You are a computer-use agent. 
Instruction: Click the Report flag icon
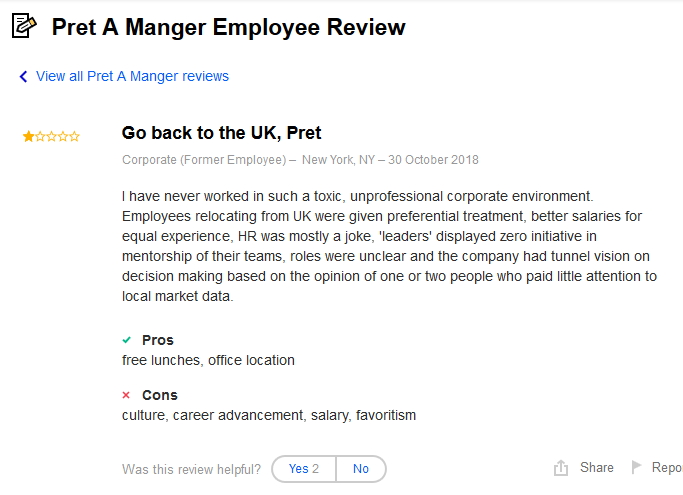636,467
